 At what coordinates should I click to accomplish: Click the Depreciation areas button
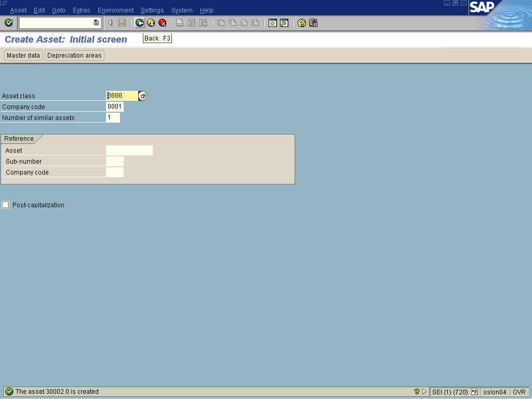(74, 56)
